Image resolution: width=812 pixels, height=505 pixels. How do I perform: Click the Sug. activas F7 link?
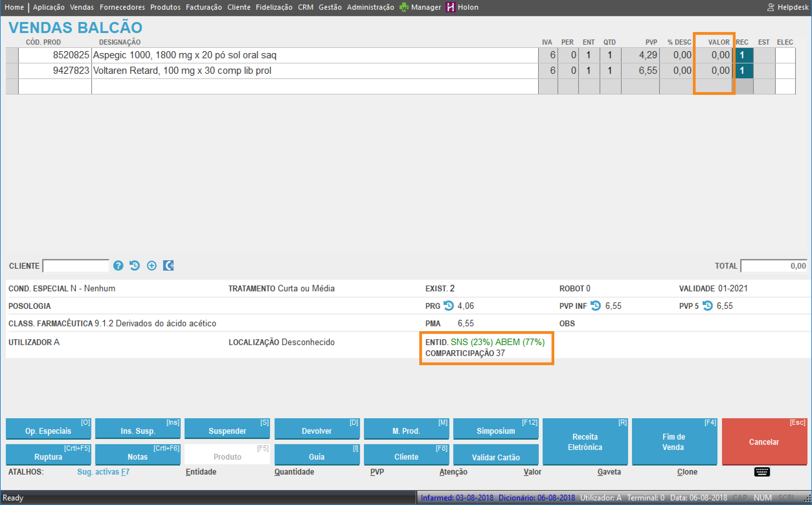[x=103, y=472]
